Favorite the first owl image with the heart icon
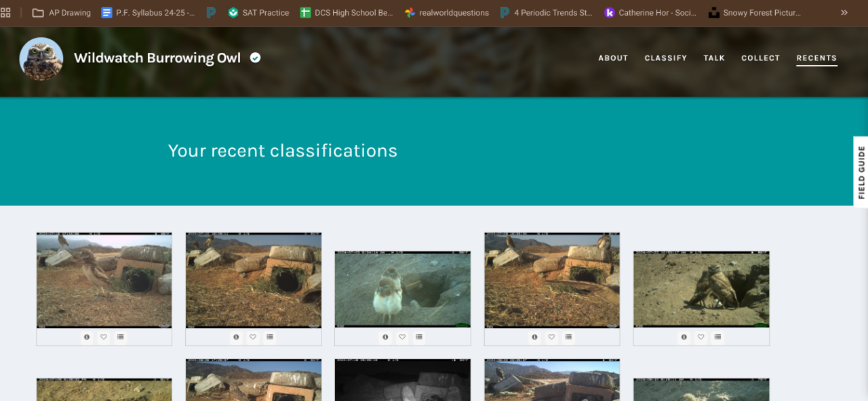This screenshot has width=868, height=401. (x=104, y=337)
